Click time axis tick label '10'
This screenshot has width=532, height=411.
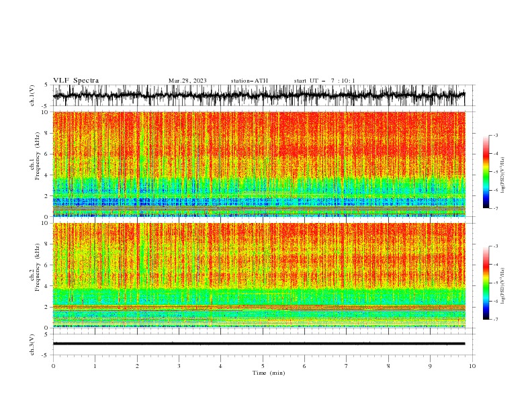pyautogui.click(x=472, y=366)
